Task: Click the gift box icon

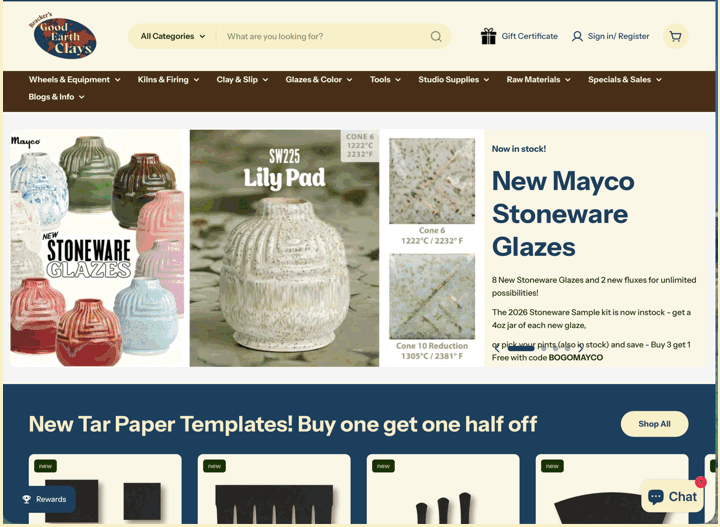Action: click(x=488, y=36)
